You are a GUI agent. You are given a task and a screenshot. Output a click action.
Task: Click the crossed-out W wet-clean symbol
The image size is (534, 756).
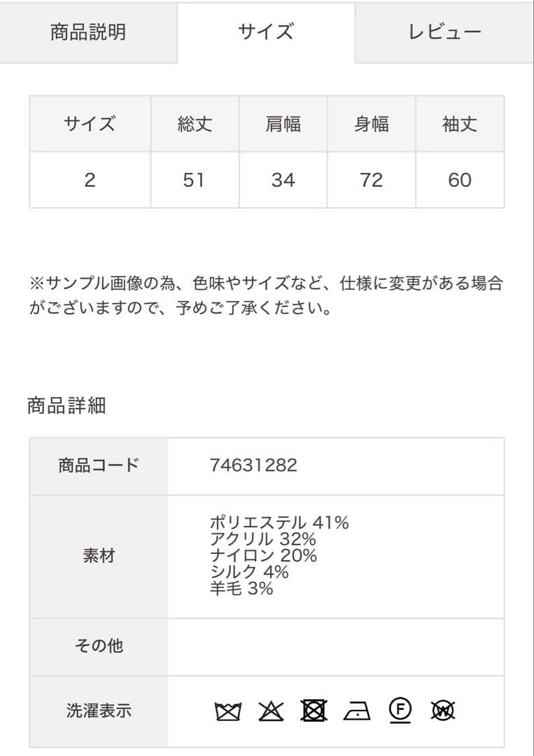pos(444,711)
